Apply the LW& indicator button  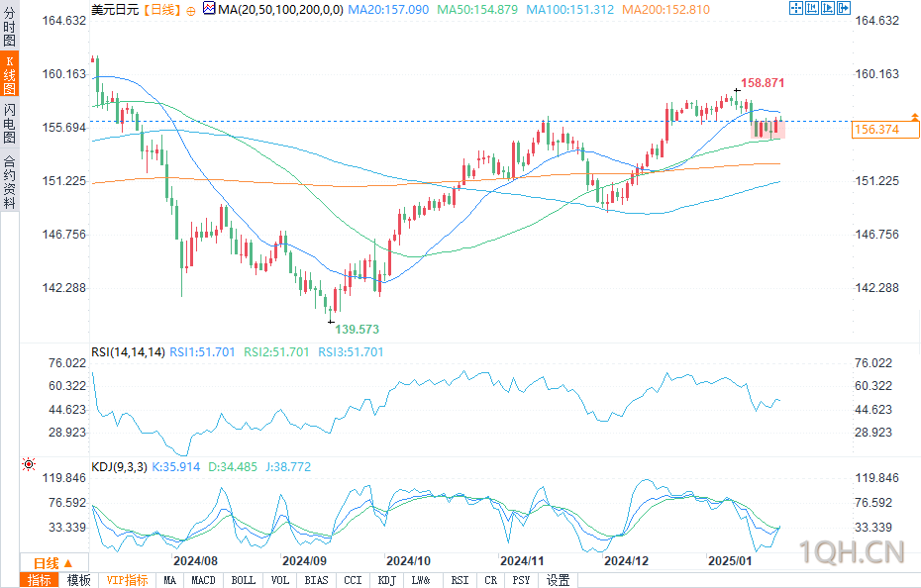coord(421,580)
